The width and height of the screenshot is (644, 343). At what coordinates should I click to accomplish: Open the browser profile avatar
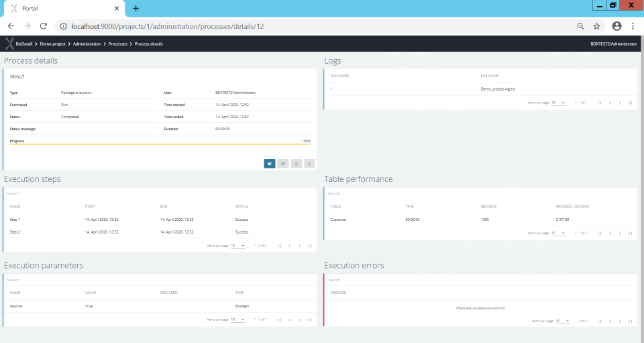point(616,26)
